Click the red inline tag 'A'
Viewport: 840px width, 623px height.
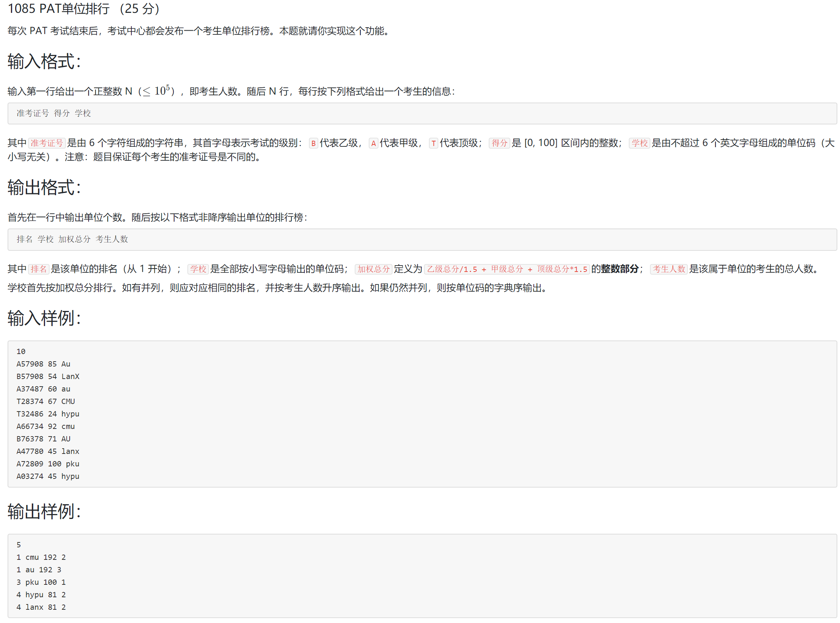click(x=373, y=143)
